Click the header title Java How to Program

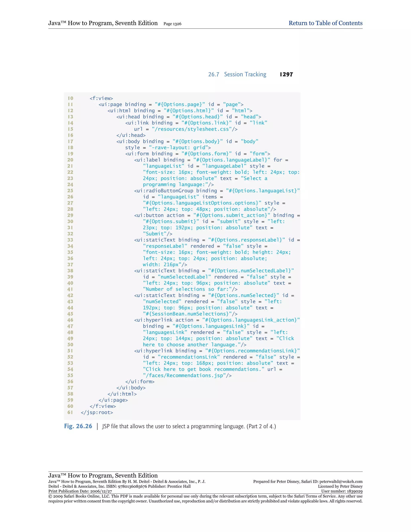(103, 23)
